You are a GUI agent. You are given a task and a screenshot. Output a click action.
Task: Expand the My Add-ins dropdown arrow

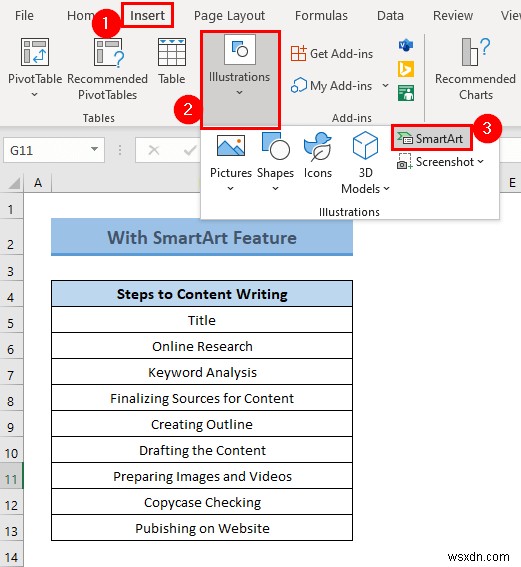385,86
